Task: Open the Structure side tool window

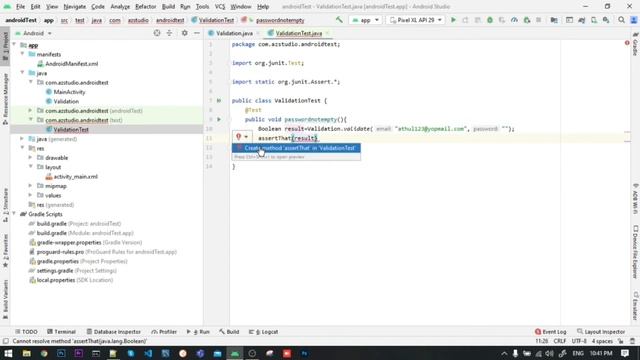Action: point(5,205)
